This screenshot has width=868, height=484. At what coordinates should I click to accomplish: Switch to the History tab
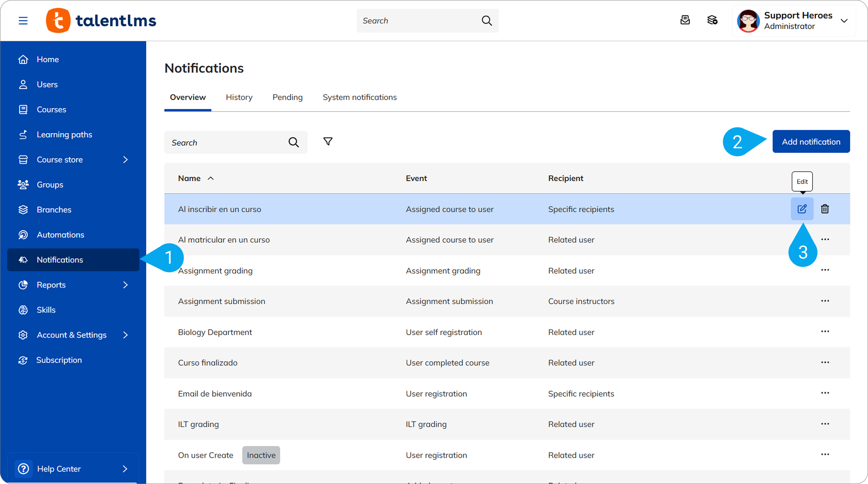pyautogui.click(x=239, y=97)
